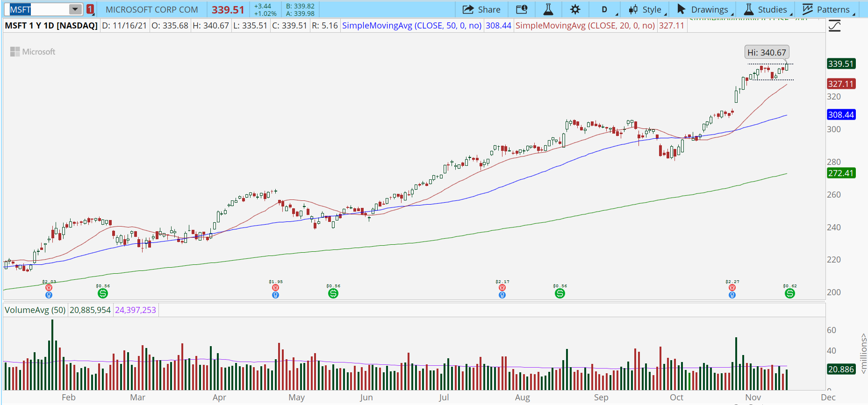Click the curve icon below the Patterns button

pyautogui.click(x=835, y=26)
